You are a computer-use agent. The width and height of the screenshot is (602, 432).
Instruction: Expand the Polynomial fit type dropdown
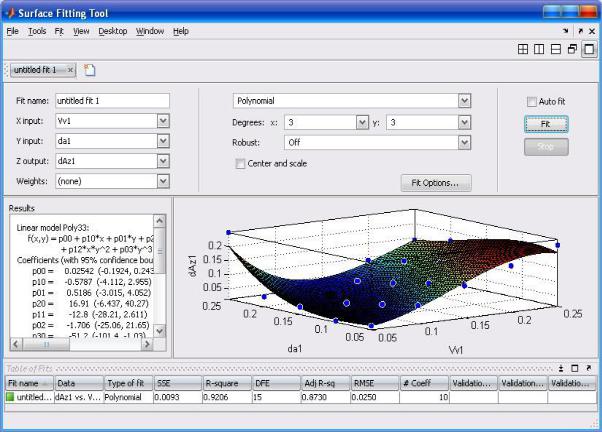pos(464,101)
